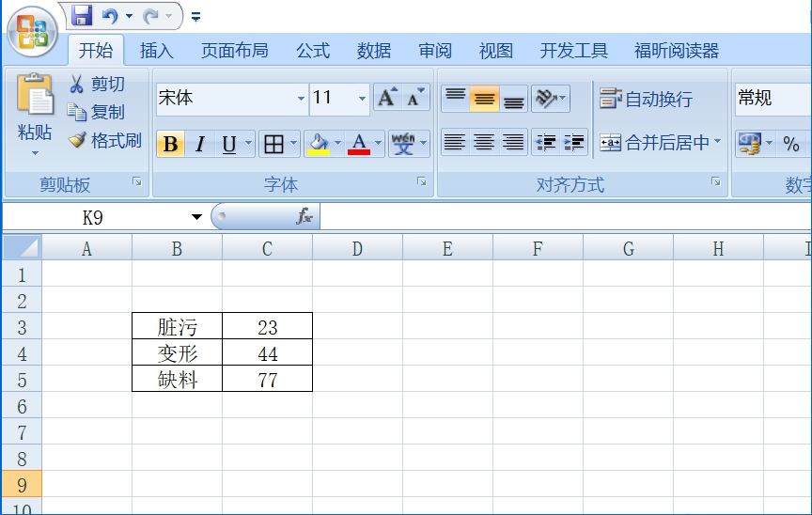
Task: Toggle italic formatting
Action: [x=200, y=144]
